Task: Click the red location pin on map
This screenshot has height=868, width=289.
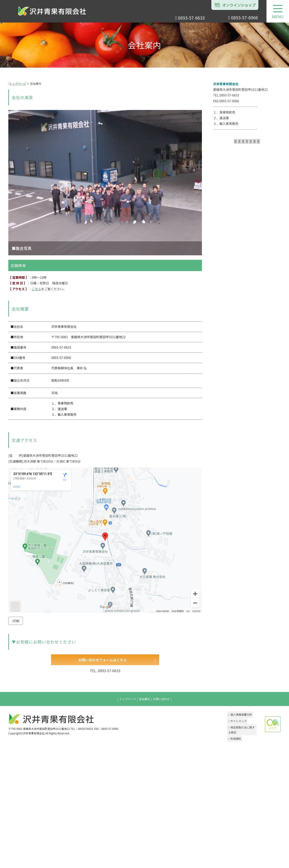Action: click(105, 537)
